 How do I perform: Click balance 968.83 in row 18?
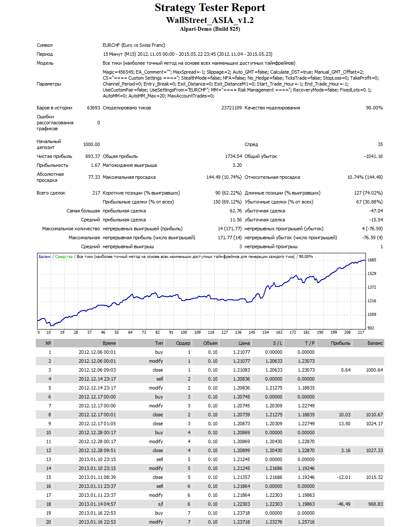pyautogui.click(x=376, y=504)
